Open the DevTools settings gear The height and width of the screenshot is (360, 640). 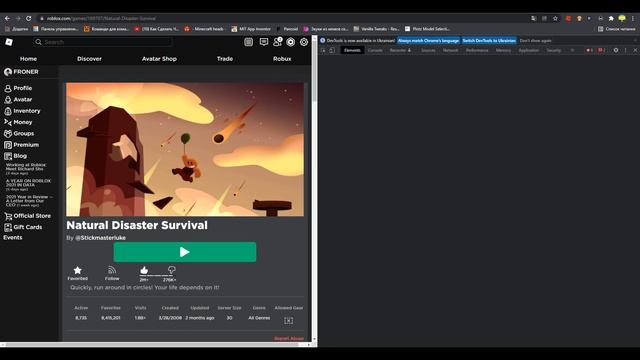click(x=616, y=50)
